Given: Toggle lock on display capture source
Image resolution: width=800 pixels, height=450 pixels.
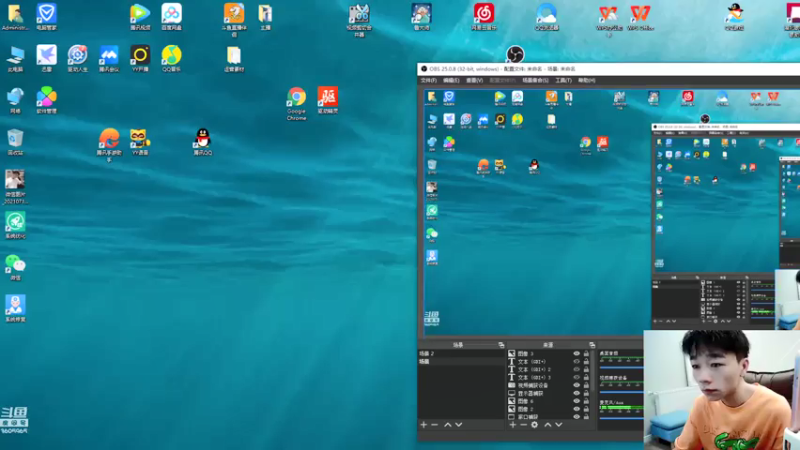Looking at the screenshot, I should [x=586, y=393].
